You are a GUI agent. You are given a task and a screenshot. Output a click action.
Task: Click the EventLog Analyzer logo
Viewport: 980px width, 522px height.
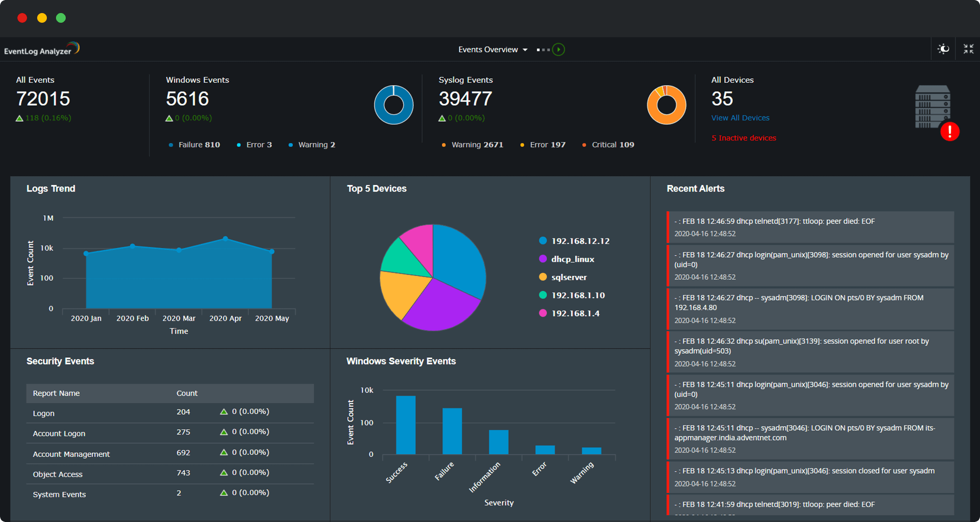pos(41,48)
